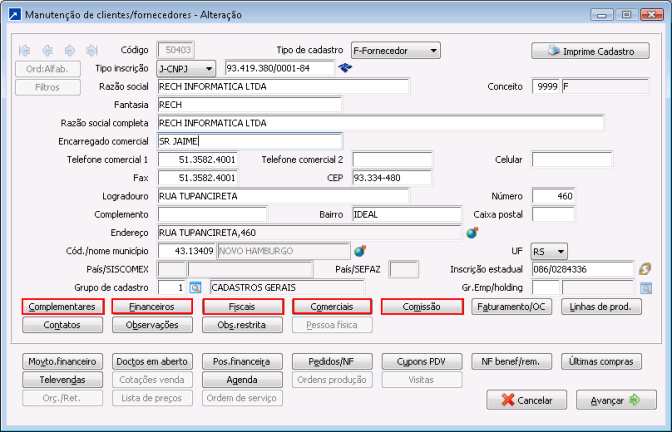Viewport: 672px width, 432px height.
Task: Open map globe icon beside Endereço
Action: [x=472, y=233]
